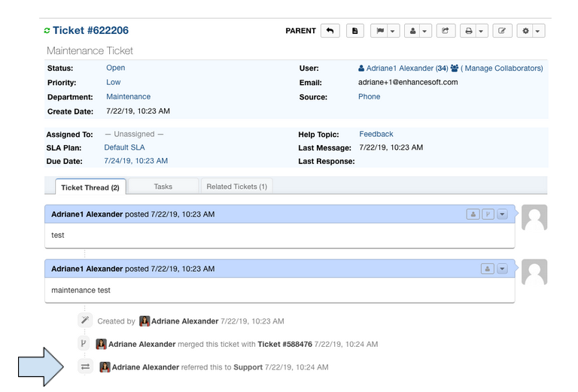Viewport: 578px width, 392px height.
Task: Open the gear settings dropdown menu
Action: [x=531, y=31]
